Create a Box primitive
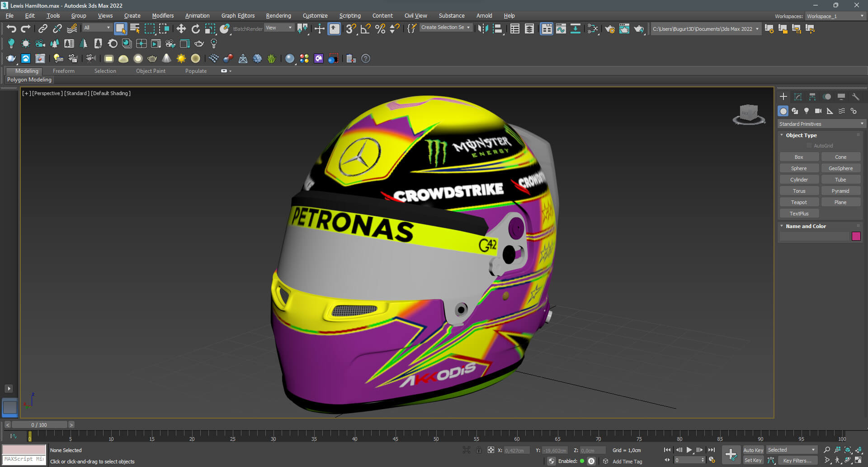This screenshot has height=467, width=868. click(x=799, y=157)
